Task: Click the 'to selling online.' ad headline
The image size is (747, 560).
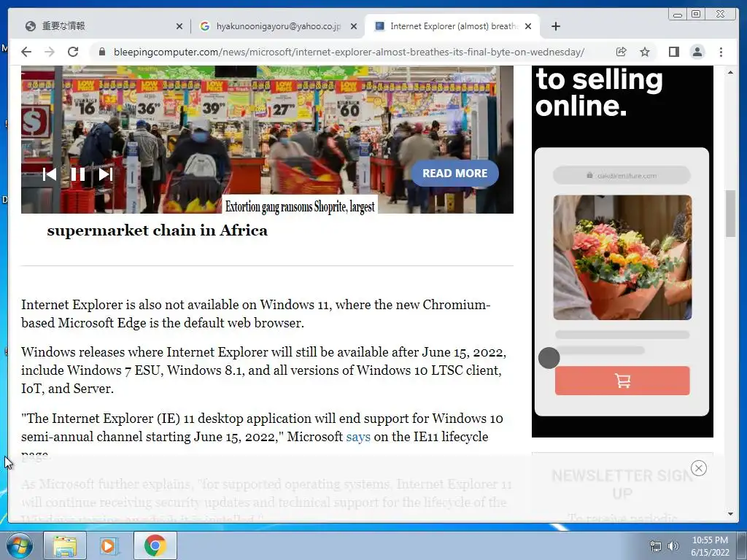Action: (x=600, y=92)
